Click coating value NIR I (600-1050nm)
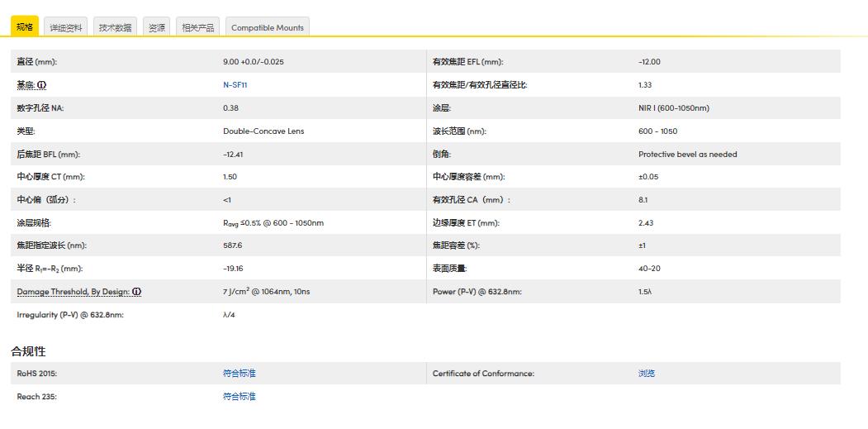 coord(674,108)
